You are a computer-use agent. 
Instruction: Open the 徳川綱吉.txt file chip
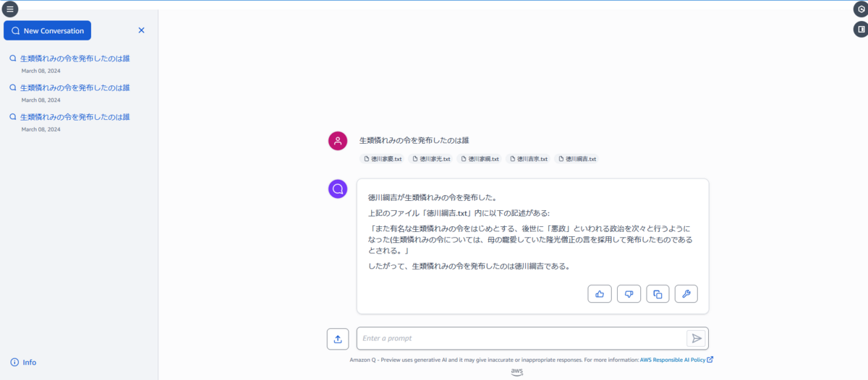pyautogui.click(x=577, y=159)
